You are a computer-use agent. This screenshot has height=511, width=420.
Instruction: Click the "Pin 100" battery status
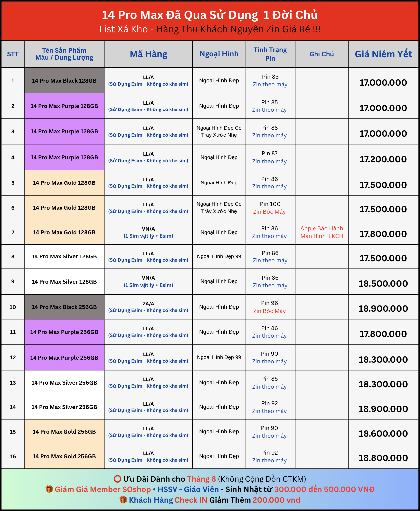(270, 204)
